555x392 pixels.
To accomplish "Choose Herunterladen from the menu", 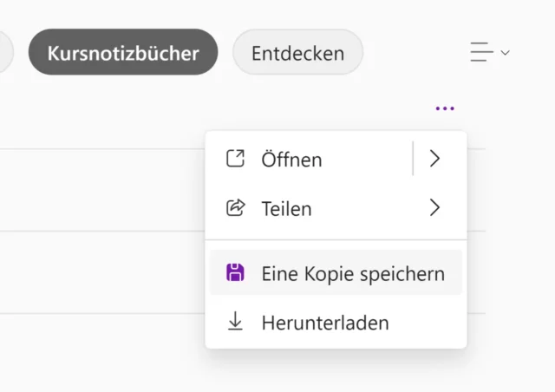I will (324, 323).
